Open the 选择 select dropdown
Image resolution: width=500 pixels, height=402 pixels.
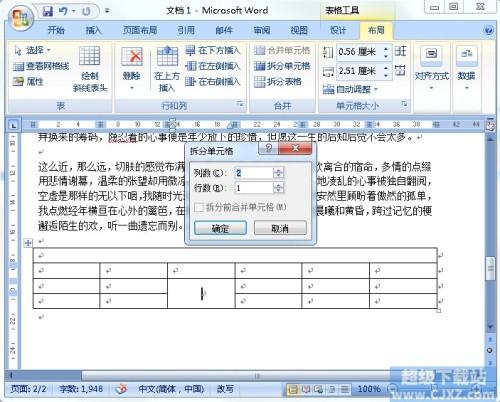click(x=32, y=50)
